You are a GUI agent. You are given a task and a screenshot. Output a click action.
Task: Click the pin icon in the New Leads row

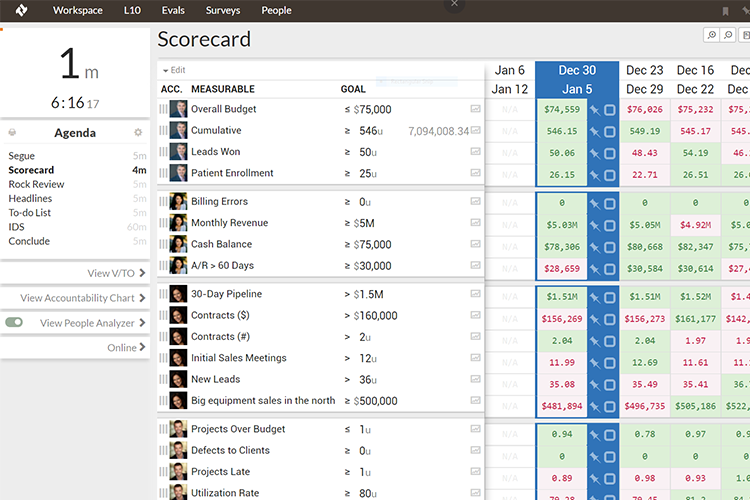coord(595,385)
